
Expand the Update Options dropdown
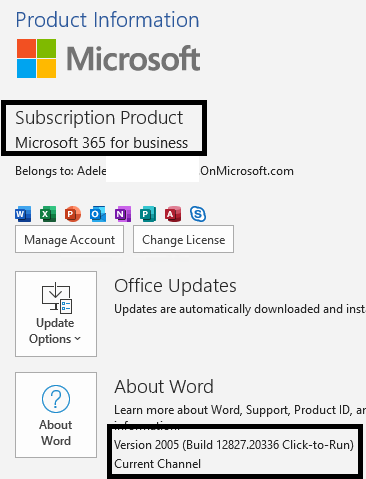56,314
